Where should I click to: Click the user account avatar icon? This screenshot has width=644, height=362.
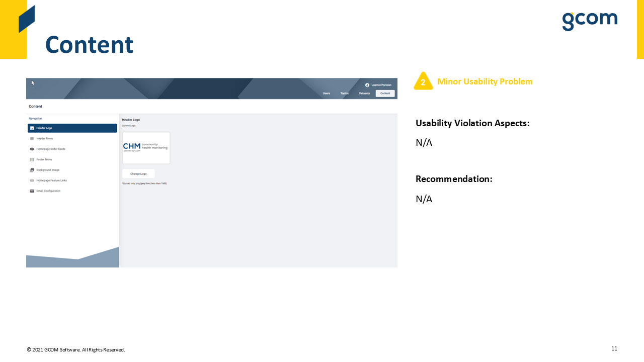coord(367,85)
